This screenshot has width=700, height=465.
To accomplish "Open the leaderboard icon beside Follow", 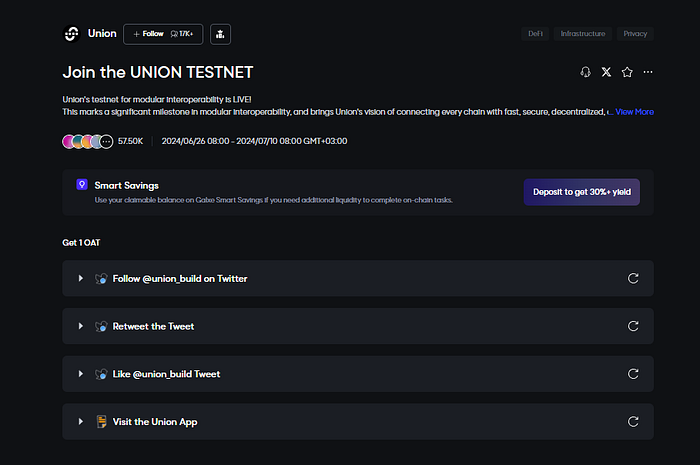I will pyautogui.click(x=219, y=34).
